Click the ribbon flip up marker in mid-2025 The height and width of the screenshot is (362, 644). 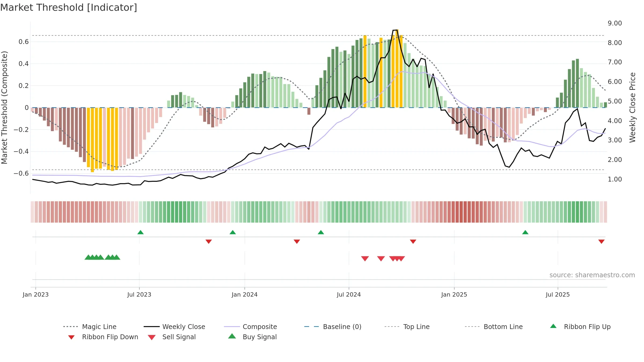[525, 232]
